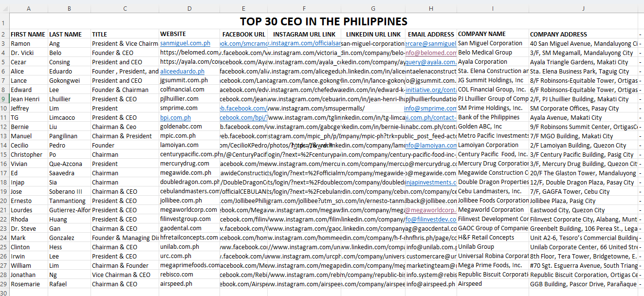Select the last name cell 'Gokongwei'

[69, 80]
